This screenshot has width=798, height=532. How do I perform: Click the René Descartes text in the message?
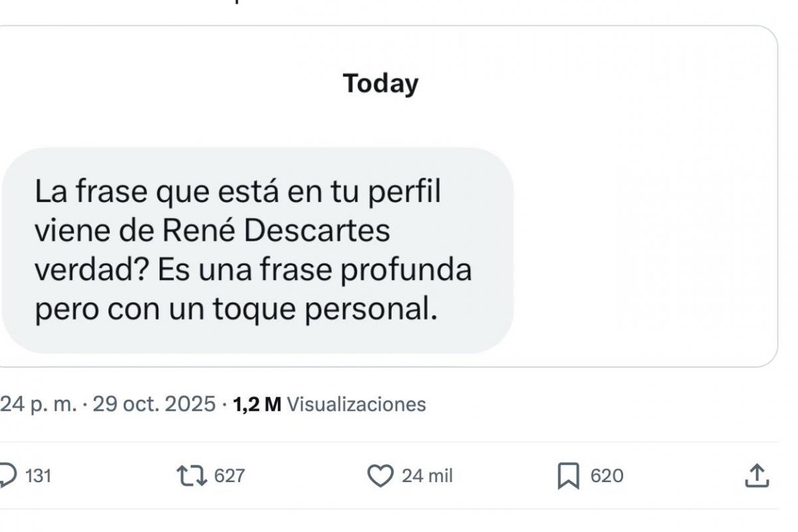tap(276, 231)
